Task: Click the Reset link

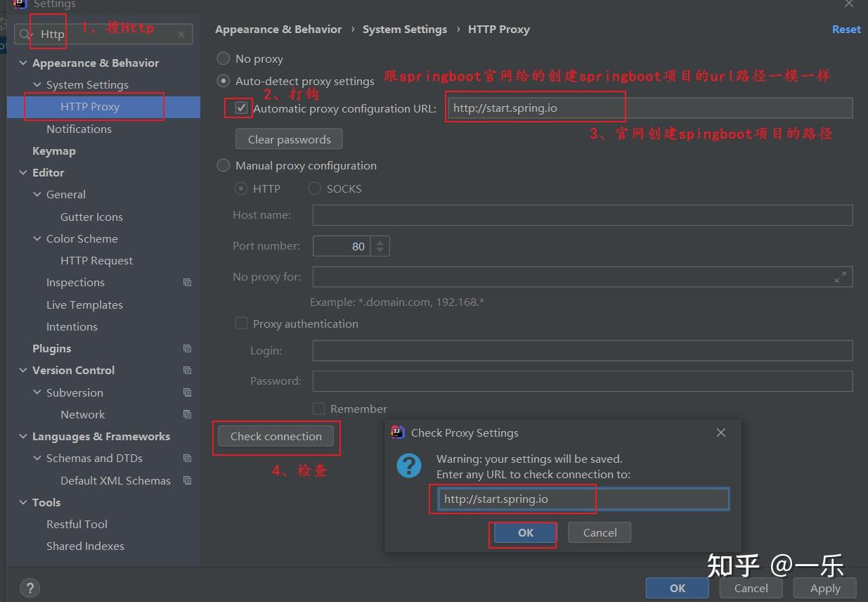Action: coord(846,29)
